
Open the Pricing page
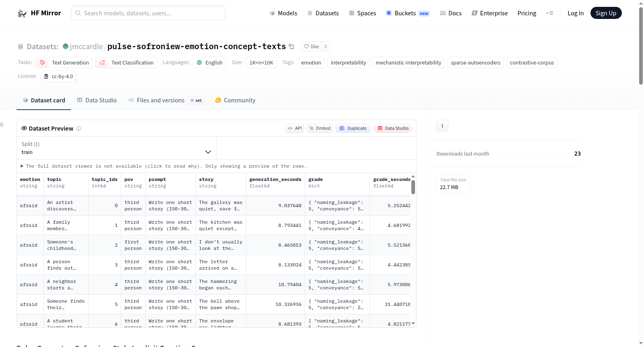pos(527,13)
